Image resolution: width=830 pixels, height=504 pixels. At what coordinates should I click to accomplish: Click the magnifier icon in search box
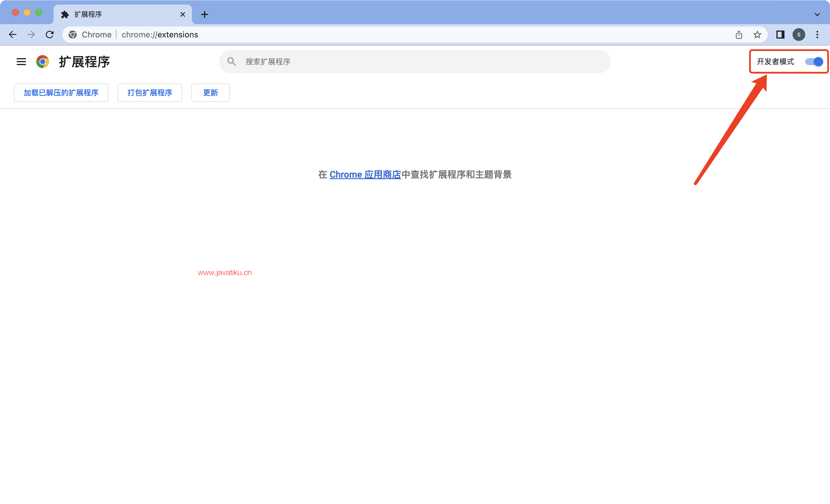click(231, 62)
